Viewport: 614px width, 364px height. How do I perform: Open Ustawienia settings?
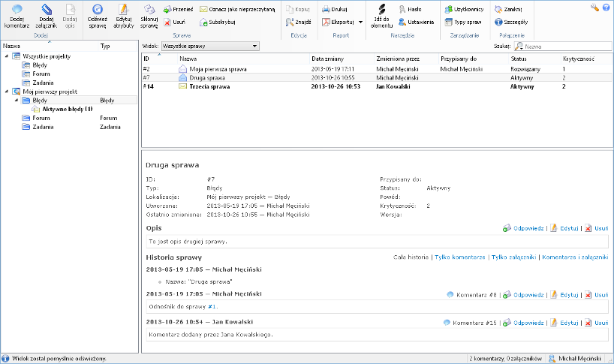417,23
